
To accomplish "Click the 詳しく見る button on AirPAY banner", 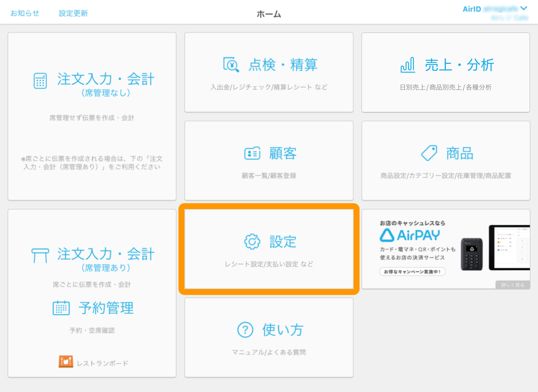I will (x=513, y=285).
